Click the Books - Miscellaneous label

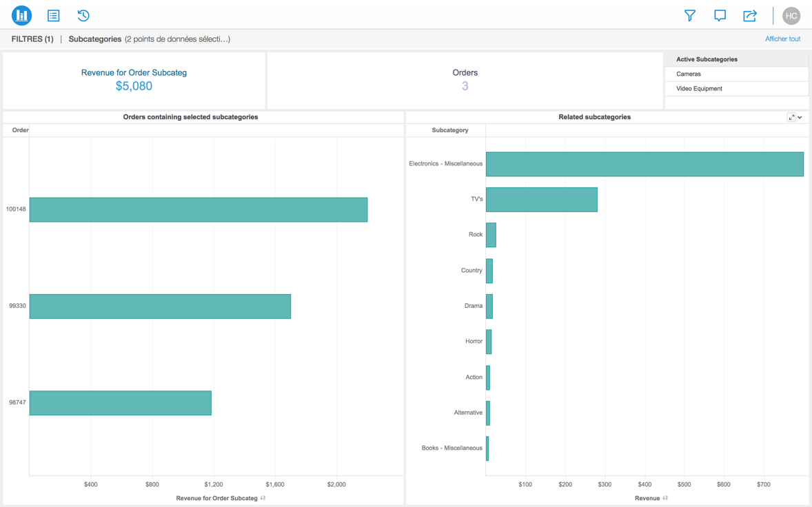click(451, 448)
